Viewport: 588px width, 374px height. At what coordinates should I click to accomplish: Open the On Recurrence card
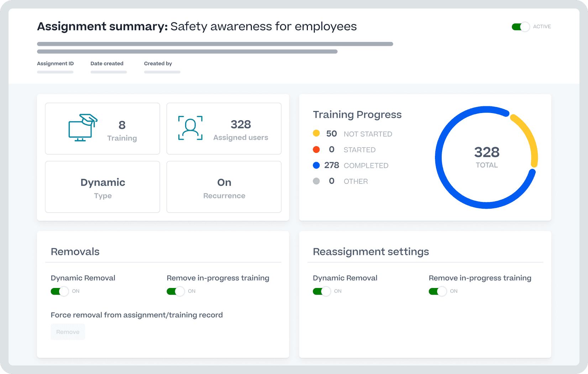pyautogui.click(x=224, y=187)
